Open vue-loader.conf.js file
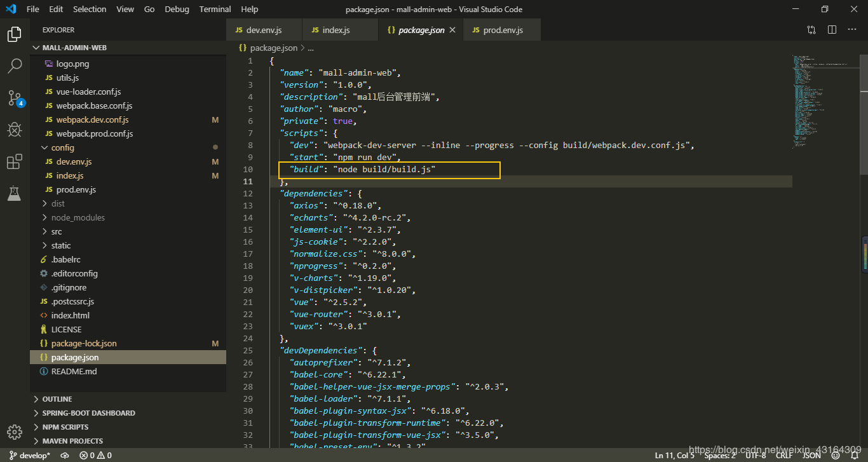Screen dimensions: 868x462 (128, 92)
